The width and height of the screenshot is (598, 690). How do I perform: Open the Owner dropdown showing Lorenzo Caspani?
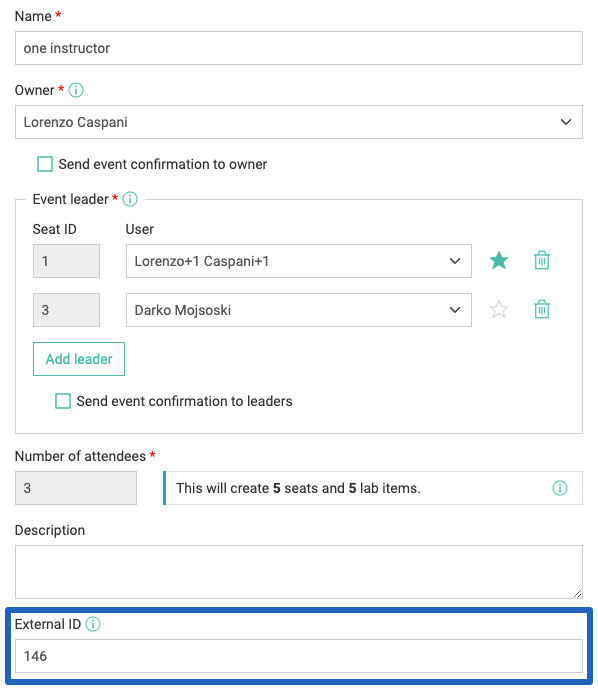(x=299, y=122)
